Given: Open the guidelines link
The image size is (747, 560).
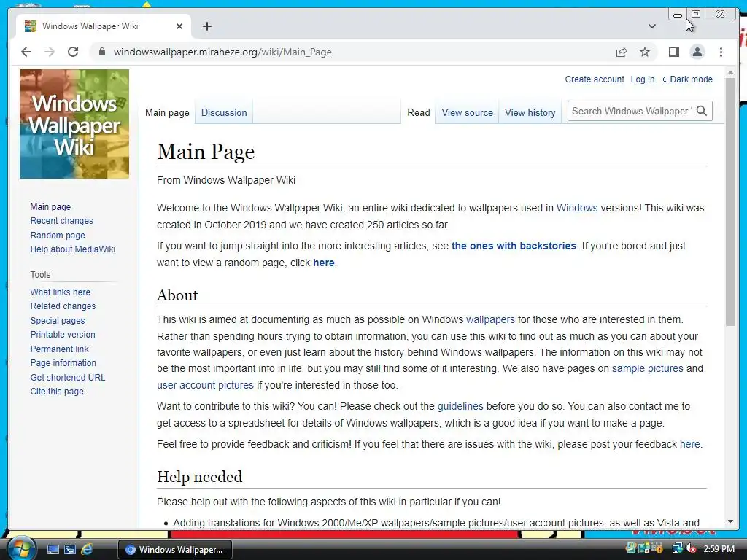Looking at the screenshot, I should coord(460,406).
